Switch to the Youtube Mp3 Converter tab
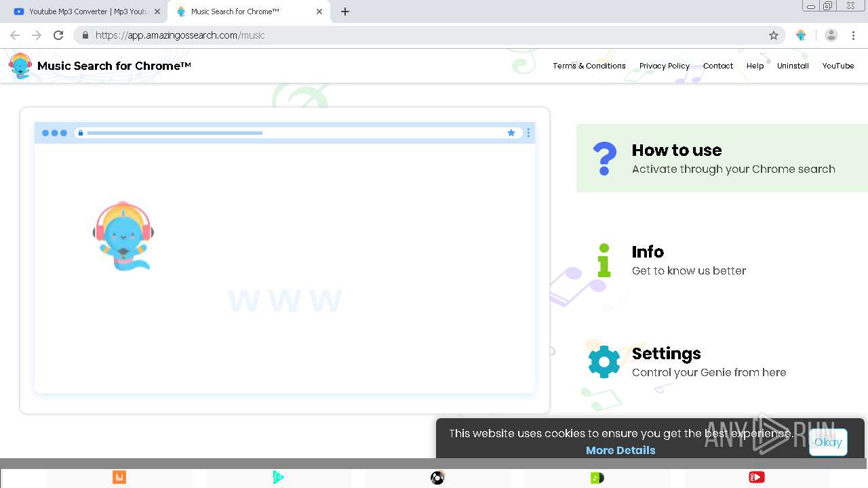 tap(85, 12)
